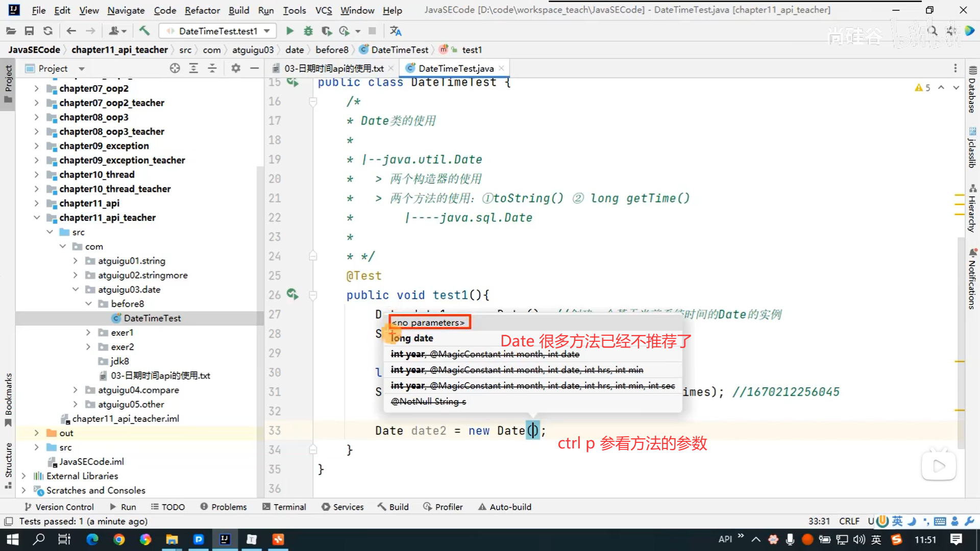Click Version Control button at bottom
The width and height of the screenshot is (980, 551).
point(59,507)
